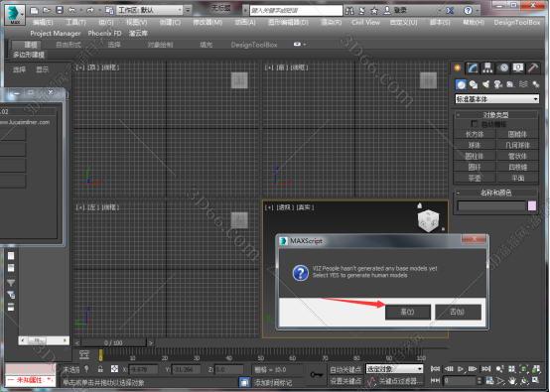
Task: Click the Go to End playback button
Action: 485,369
